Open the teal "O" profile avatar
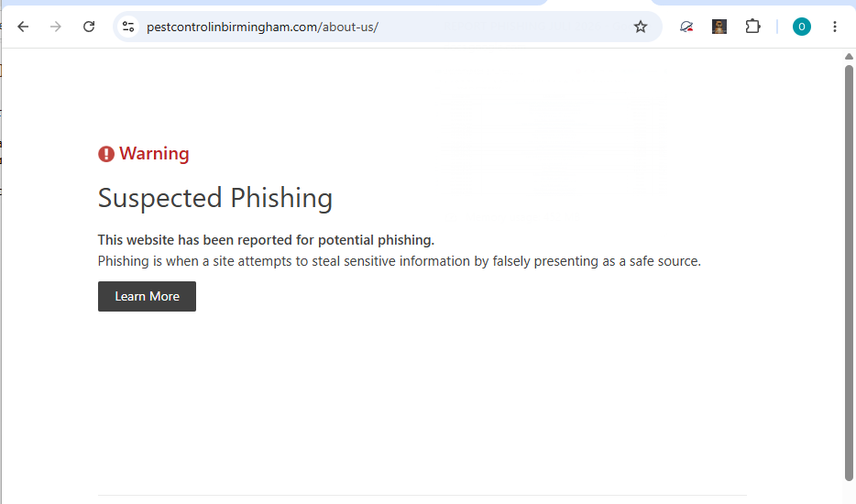The height and width of the screenshot is (504, 856). [801, 27]
